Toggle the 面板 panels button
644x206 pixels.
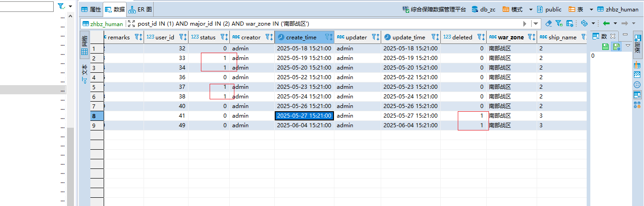tap(638, 44)
